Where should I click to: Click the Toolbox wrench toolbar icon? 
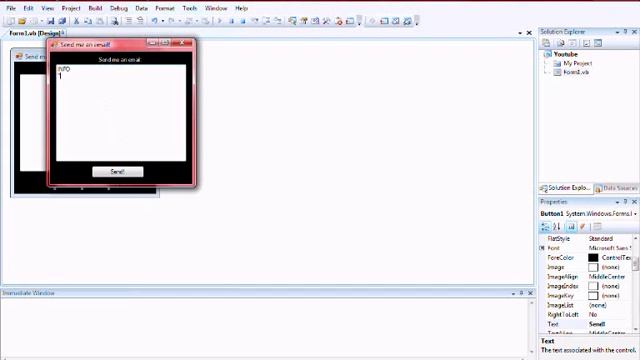327,21
